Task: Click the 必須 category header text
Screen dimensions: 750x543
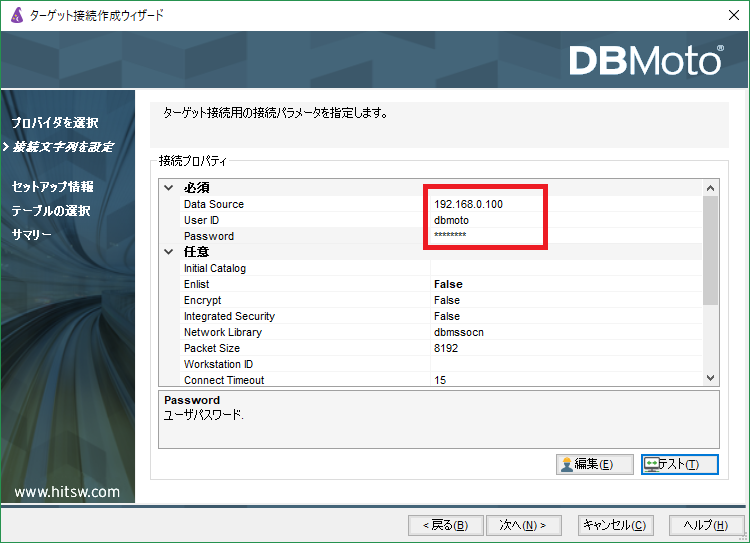Action: tap(197, 188)
